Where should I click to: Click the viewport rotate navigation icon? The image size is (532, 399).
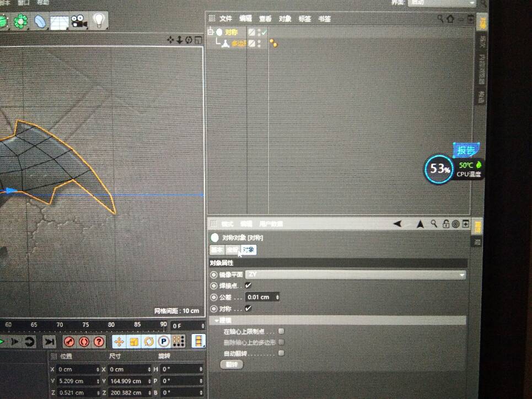point(189,40)
